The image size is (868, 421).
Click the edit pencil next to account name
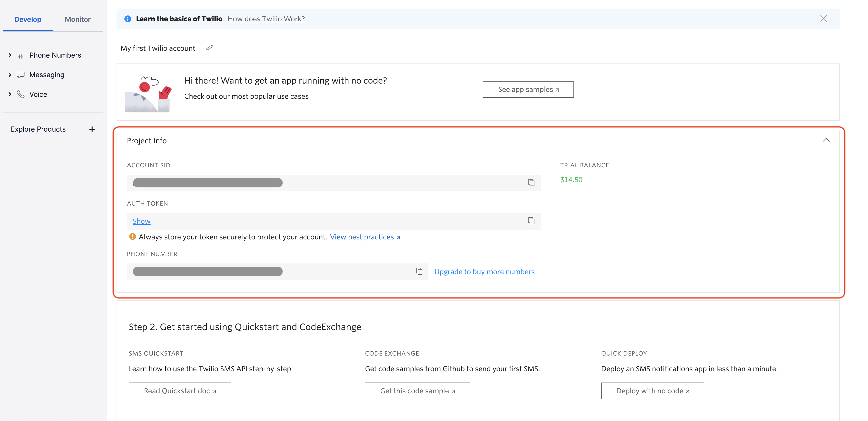point(209,48)
